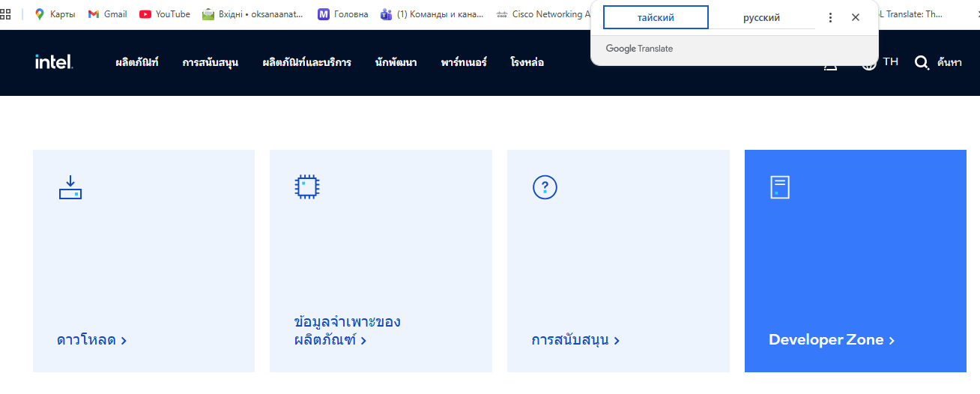This screenshot has width=980, height=394.
Task: Open the Карты bookmark
Action: 55,14
